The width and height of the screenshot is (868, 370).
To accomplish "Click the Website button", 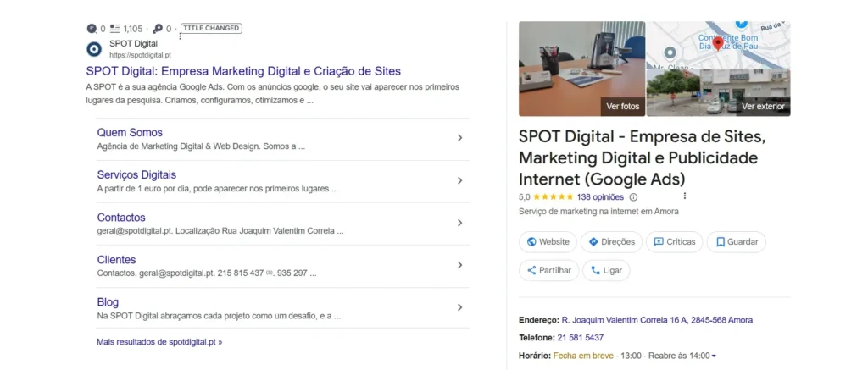I will click(x=548, y=241).
